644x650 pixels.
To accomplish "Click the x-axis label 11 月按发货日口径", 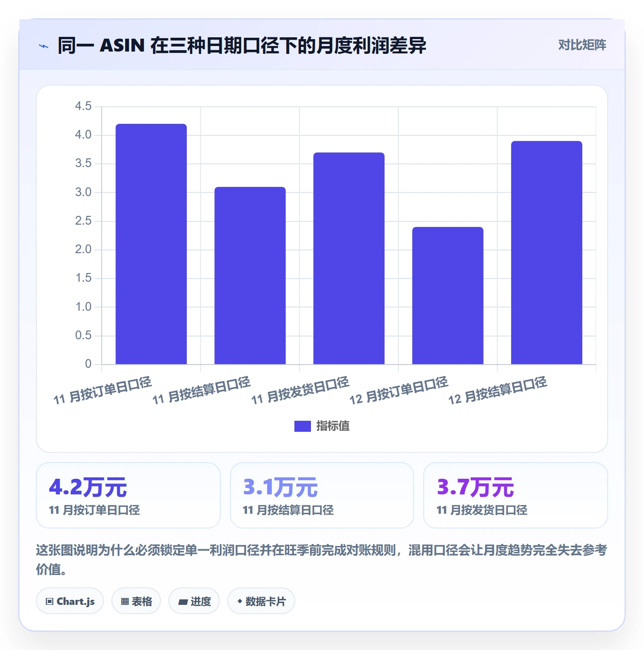I will click(300, 390).
